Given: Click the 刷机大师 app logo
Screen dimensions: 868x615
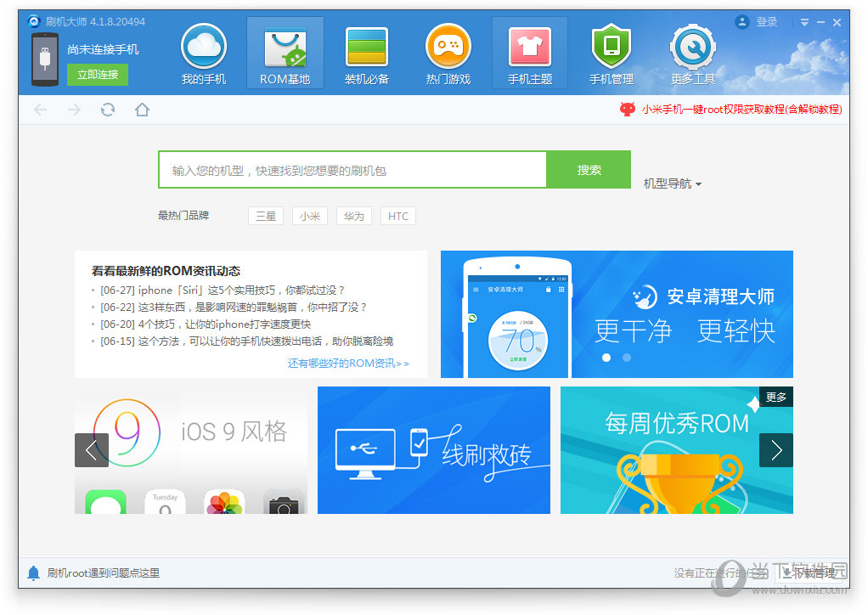Looking at the screenshot, I should (x=34, y=21).
